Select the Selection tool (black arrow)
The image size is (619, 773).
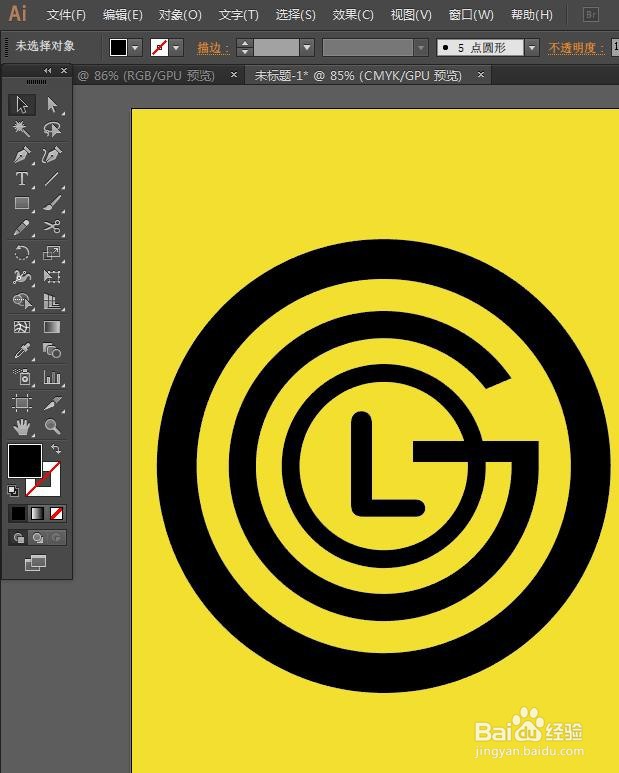tap(22, 105)
